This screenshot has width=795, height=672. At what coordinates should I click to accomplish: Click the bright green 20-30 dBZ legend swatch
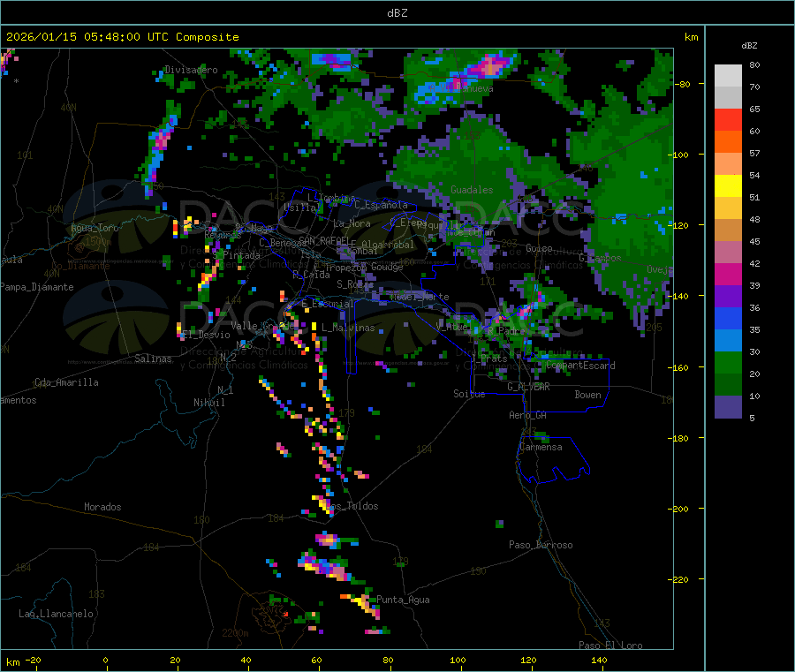point(728,362)
